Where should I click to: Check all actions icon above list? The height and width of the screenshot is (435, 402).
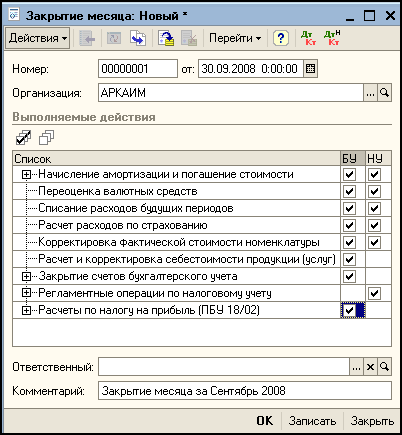click(23, 138)
